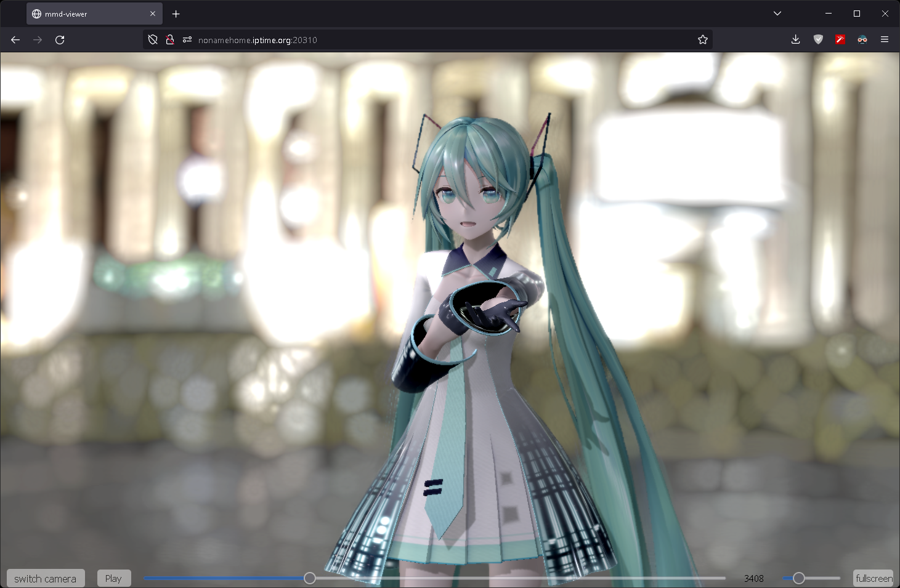Bookmark this page with the star icon
900x588 pixels.
click(x=703, y=40)
